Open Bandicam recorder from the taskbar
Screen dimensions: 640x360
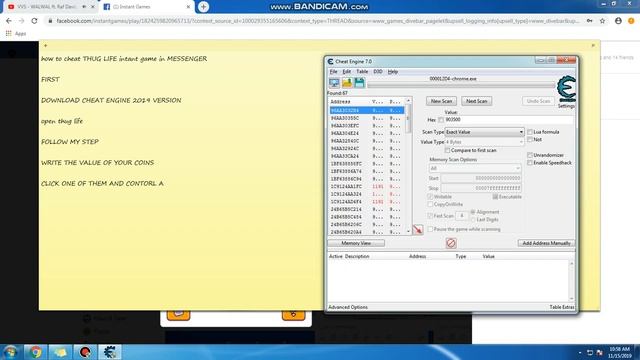85,352
